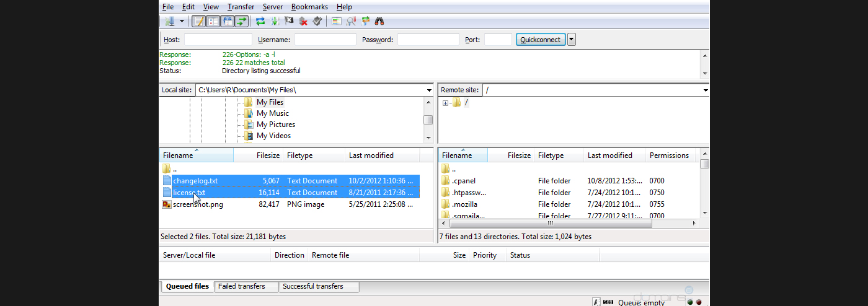Open the Quickconnect history dropdown

pos(572,40)
